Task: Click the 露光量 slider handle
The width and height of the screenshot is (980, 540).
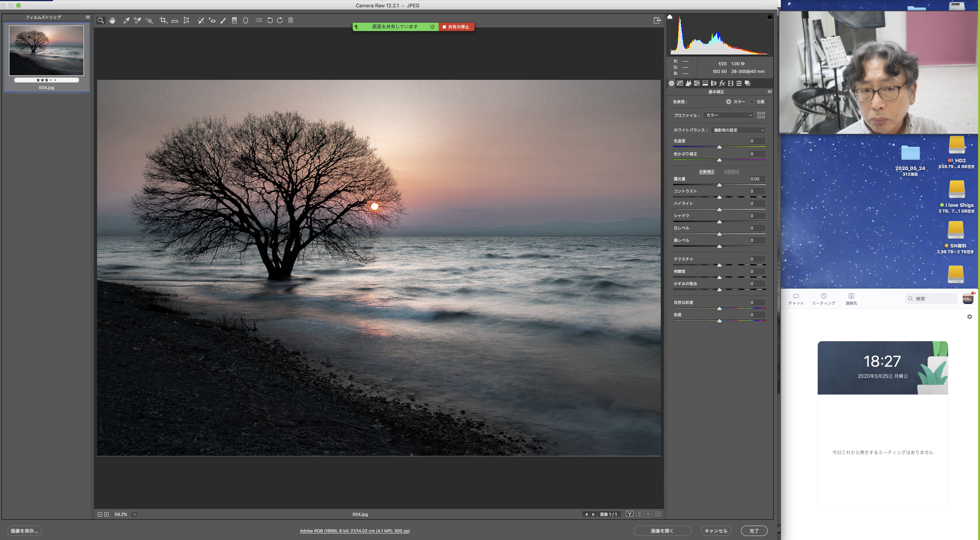Action: [719, 185]
